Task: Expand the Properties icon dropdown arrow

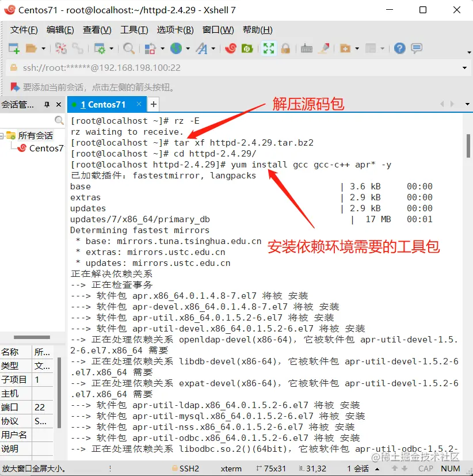Action: pyautogui.click(x=112, y=48)
